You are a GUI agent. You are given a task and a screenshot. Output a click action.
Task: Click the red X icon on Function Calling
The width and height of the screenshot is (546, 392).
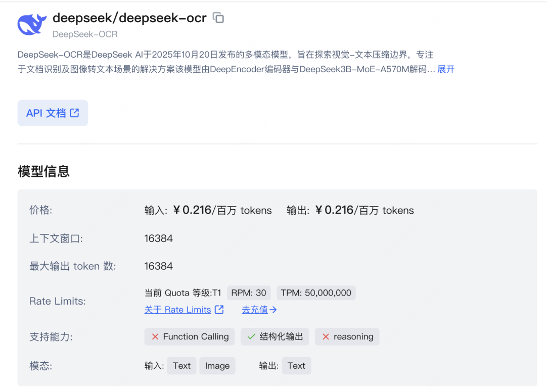(x=155, y=337)
